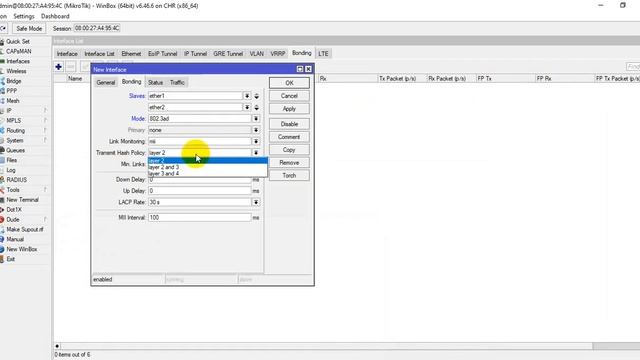Open Files in the sidebar
The height and width of the screenshot is (360, 640).
click(x=11, y=160)
